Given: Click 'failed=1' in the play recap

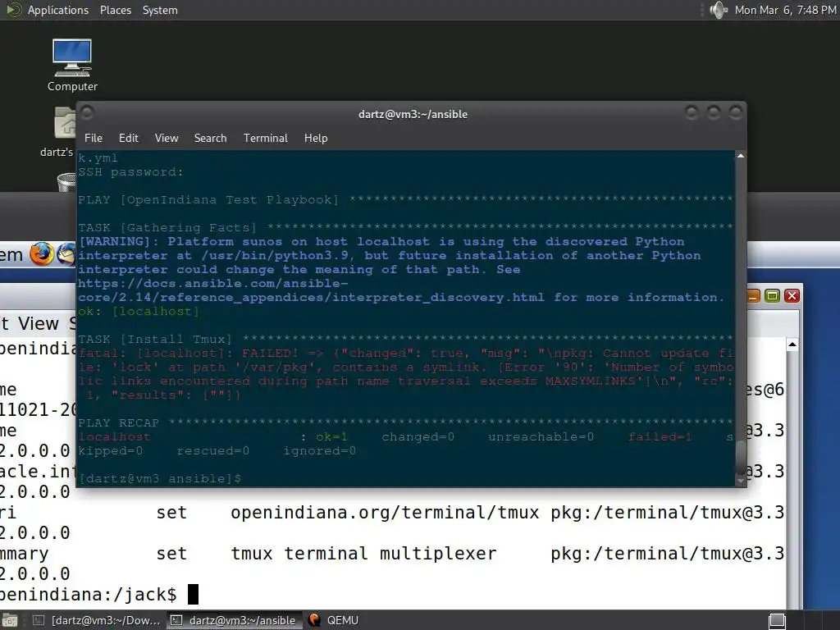Looking at the screenshot, I should coord(660,436).
